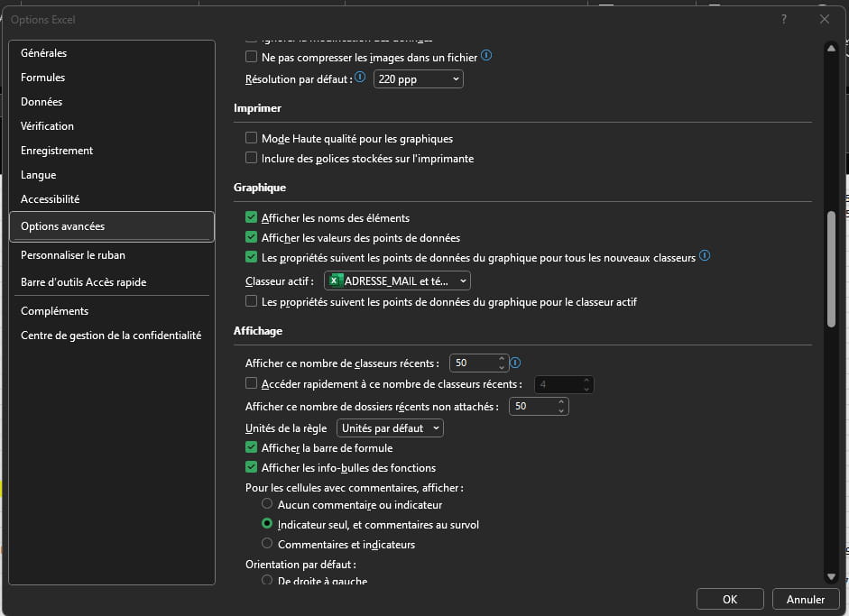Image resolution: width=849 pixels, height=616 pixels.
Task: Uncheck 'Afficher la barre de formule'
Action: [251, 447]
